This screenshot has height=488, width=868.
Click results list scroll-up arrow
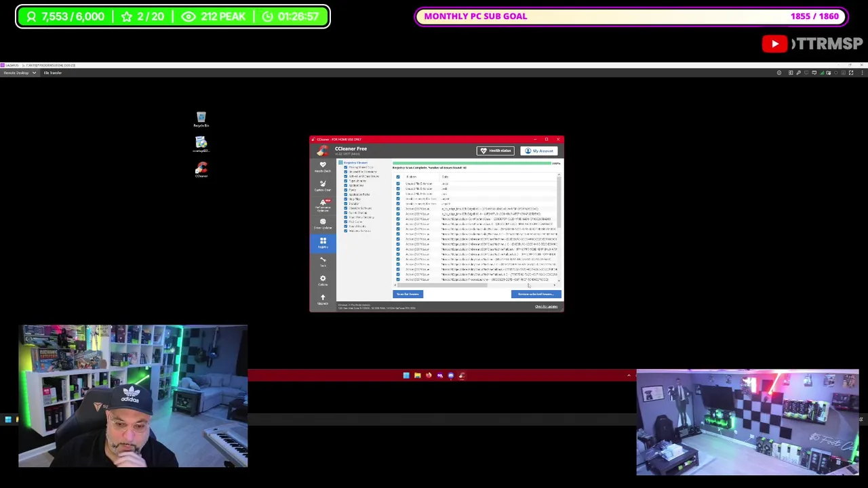[559, 174]
